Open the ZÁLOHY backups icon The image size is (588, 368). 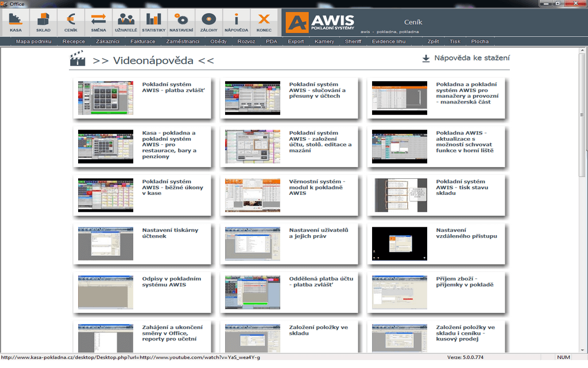click(x=209, y=22)
